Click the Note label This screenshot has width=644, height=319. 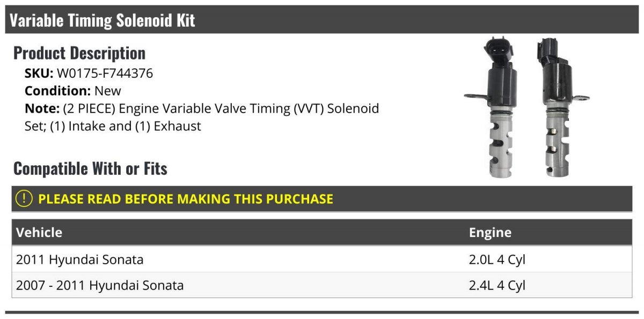pos(42,108)
